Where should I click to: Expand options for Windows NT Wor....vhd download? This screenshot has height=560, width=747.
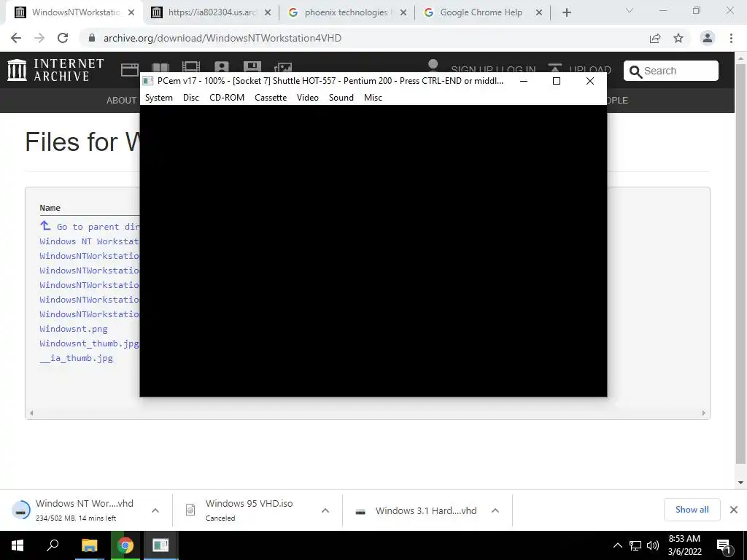point(155,510)
